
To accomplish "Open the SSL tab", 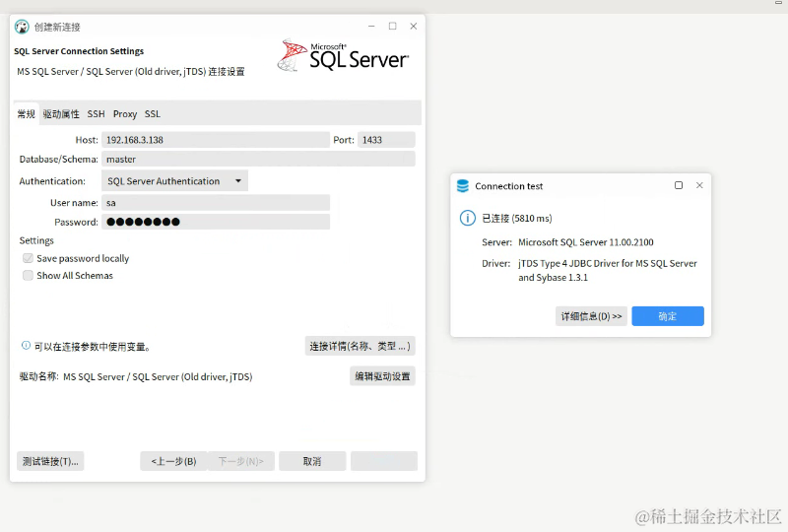I will 153,114.
